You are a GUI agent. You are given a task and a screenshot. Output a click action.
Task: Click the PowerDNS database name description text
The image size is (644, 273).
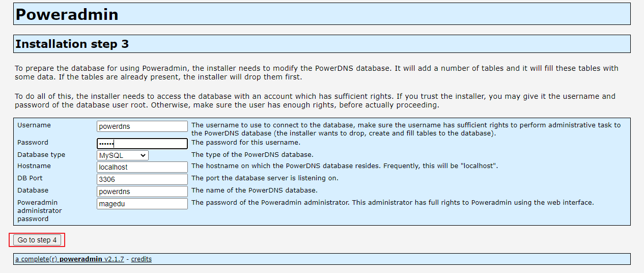tap(255, 190)
